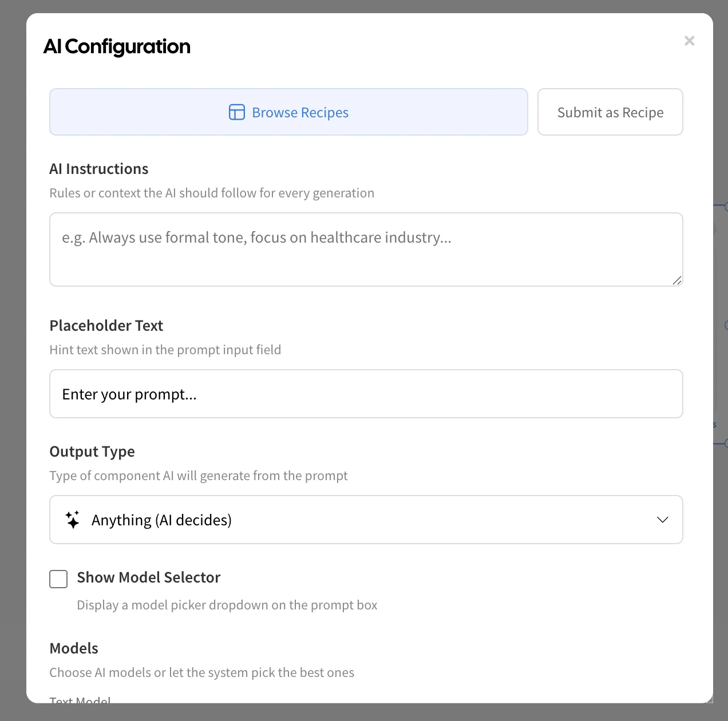Enable the Show Model Selector checkbox
Viewport: 728px width, 721px height.
click(x=58, y=579)
